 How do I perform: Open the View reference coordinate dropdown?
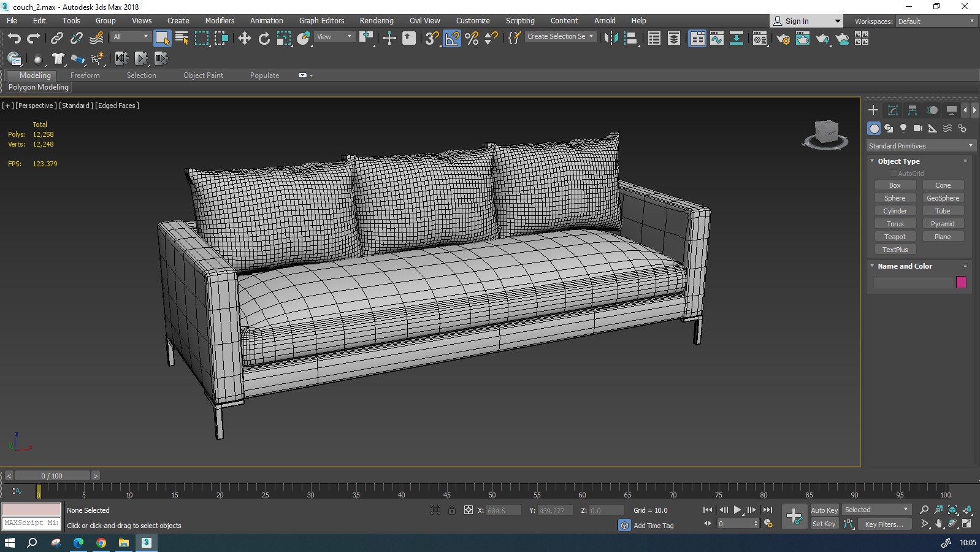tap(335, 37)
